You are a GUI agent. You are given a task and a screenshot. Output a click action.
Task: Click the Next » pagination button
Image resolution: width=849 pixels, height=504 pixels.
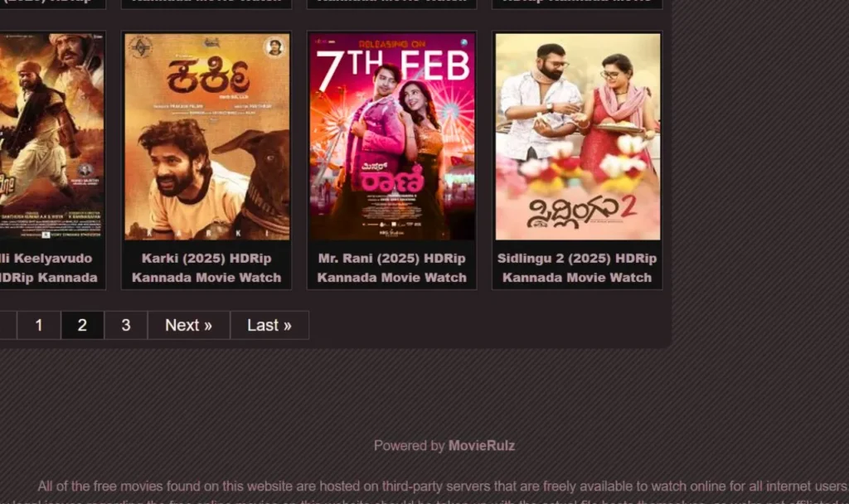[188, 325]
